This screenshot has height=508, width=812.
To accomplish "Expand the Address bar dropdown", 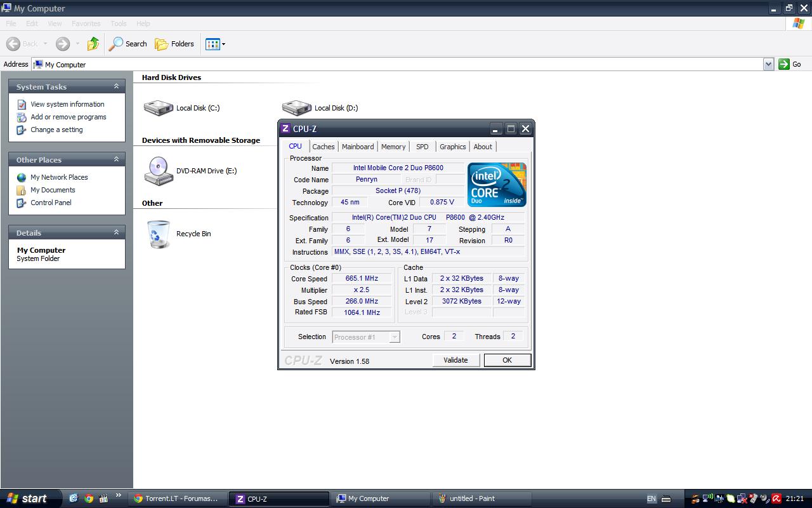I will (x=768, y=64).
